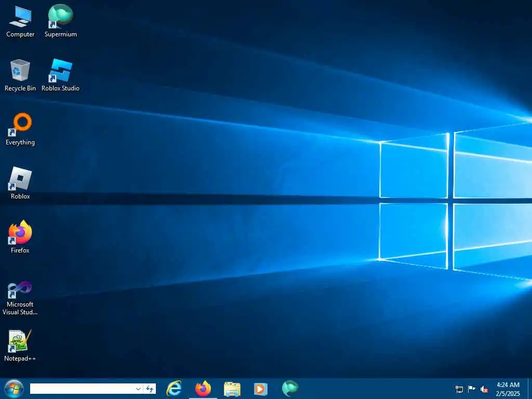Viewport: 532px width, 399px height.
Task: Open the clock showing 4:24 AM
Action: (x=508, y=389)
